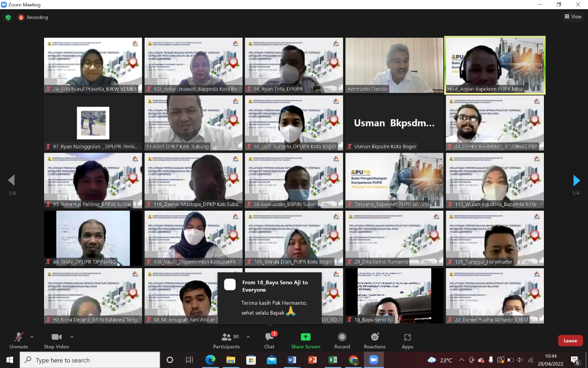Open Zoom from the Windows taskbar
The width and height of the screenshot is (588, 368).
coord(373,360)
